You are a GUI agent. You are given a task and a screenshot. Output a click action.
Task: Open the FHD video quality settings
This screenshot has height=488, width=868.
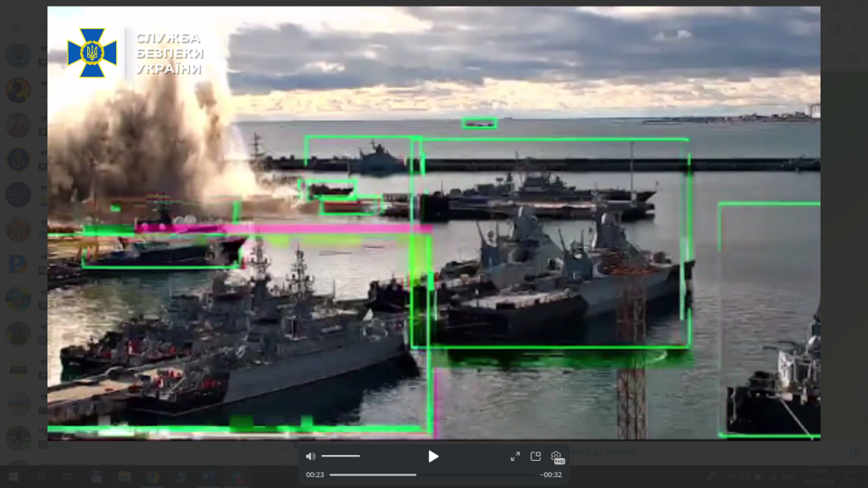(557, 457)
